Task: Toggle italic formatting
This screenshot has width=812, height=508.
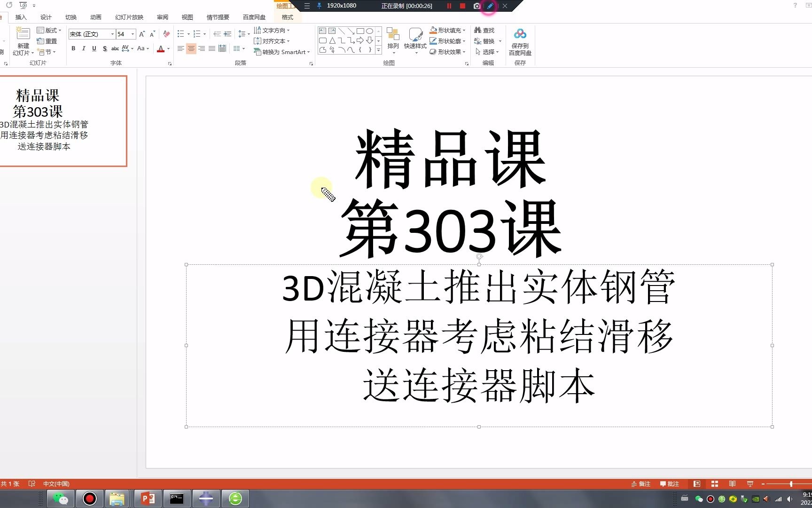Action: 84,48
